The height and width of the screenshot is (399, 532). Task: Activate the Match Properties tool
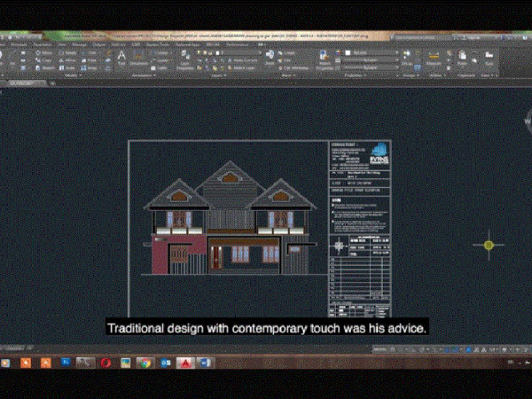click(x=325, y=59)
